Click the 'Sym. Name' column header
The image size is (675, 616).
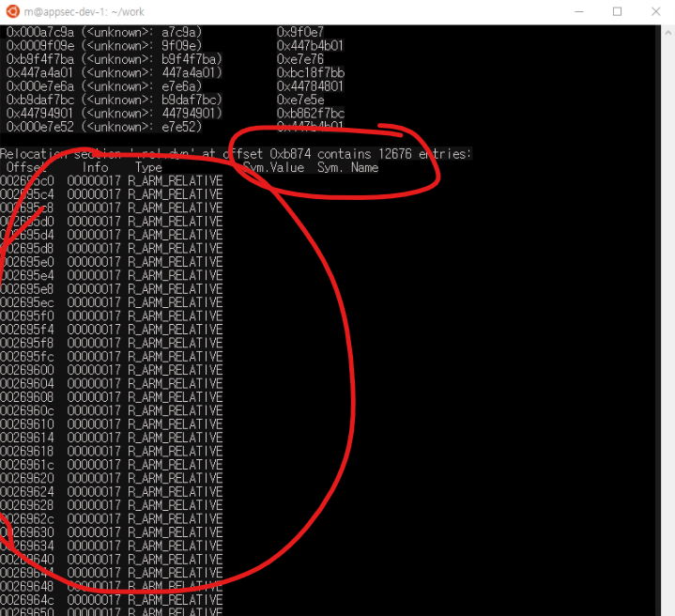pos(348,167)
